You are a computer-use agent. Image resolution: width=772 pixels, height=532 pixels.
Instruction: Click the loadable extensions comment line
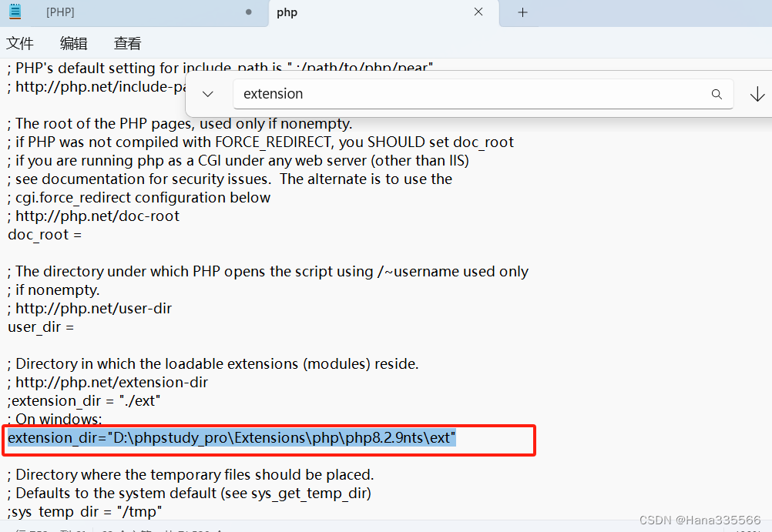[x=213, y=364]
